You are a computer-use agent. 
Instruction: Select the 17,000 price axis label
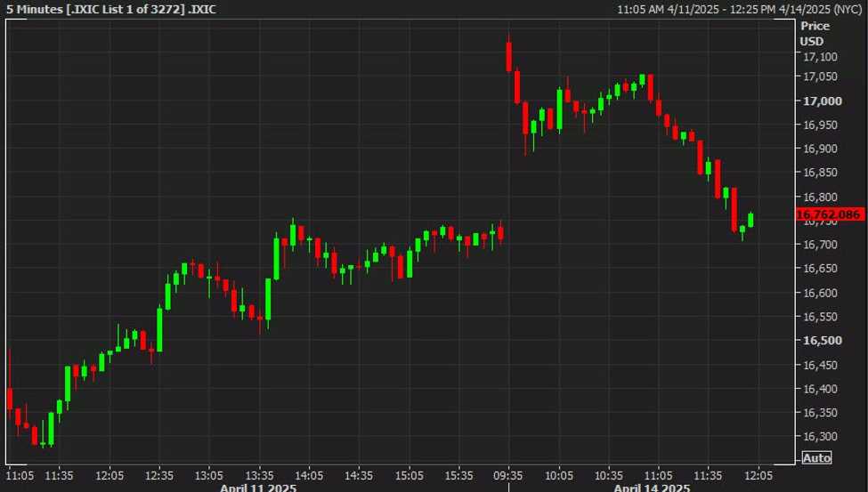pos(820,101)
